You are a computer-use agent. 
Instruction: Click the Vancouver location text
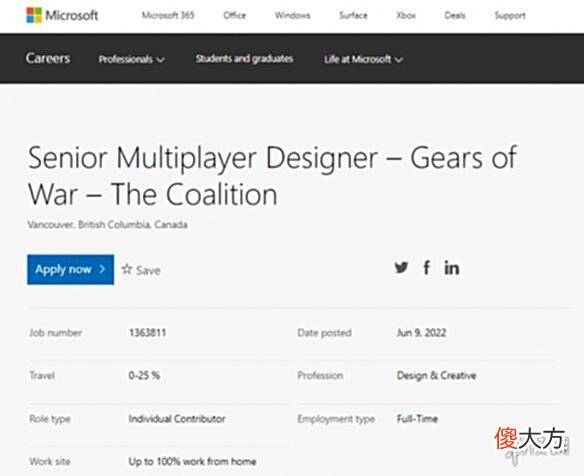tap(107, 225)
